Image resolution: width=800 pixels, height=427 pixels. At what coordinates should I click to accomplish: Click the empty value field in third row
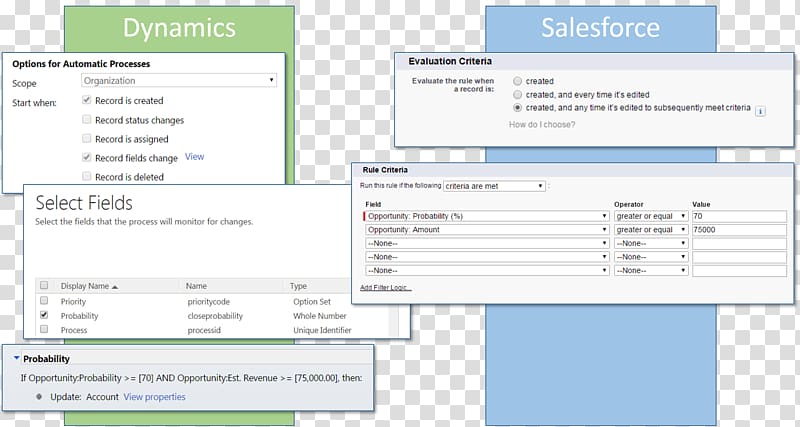point(739,243)
